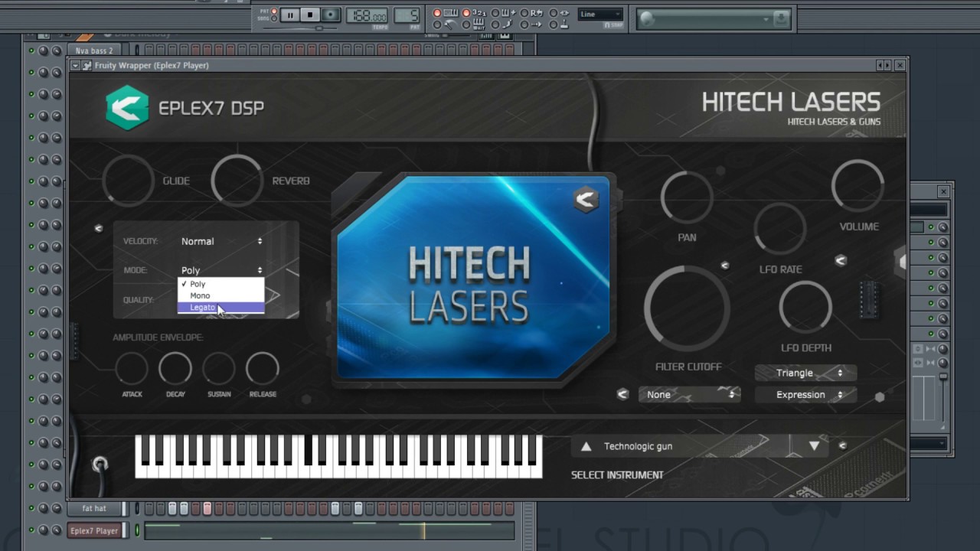Open the hint bar dropdown arrow
The height and width of the screenshot is (551, 980).
[766, 19]
